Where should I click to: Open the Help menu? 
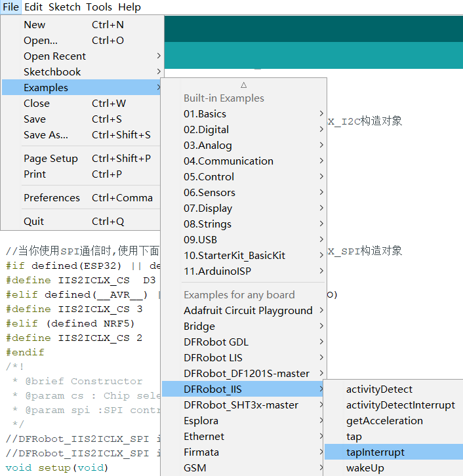click(129, 7)
